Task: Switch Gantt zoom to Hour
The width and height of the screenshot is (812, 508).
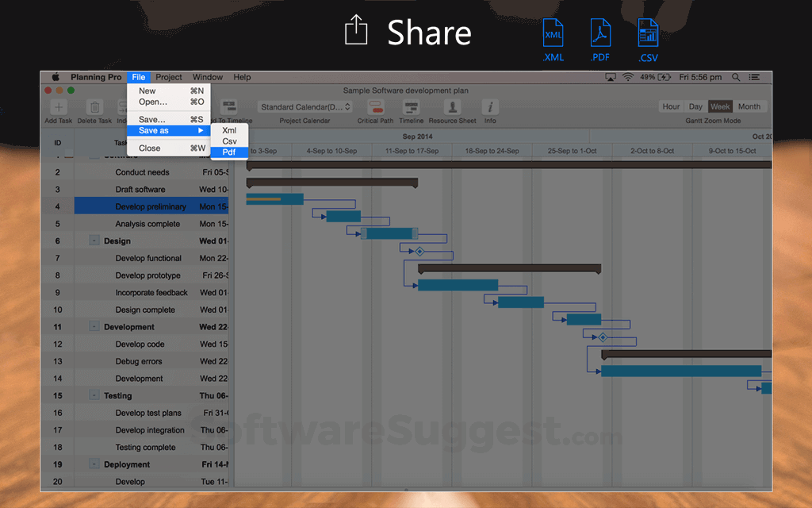Action: (670, 106)
